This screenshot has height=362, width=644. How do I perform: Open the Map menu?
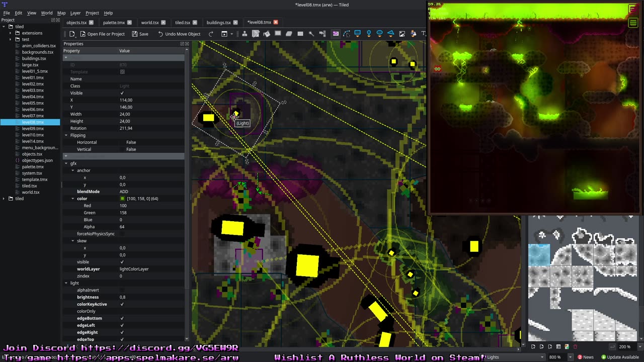pyautogui.click(x=61, y=13)
